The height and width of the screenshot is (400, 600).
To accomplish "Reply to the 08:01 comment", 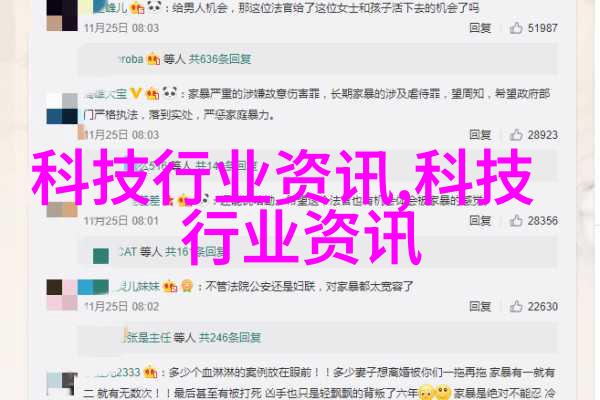I will [x=480, y=220].
